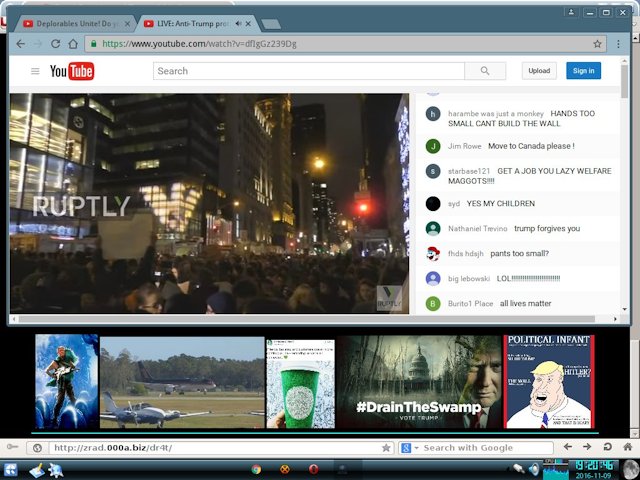Launch Opera from the taskbar
640x480 pixels.
point(313,469)
